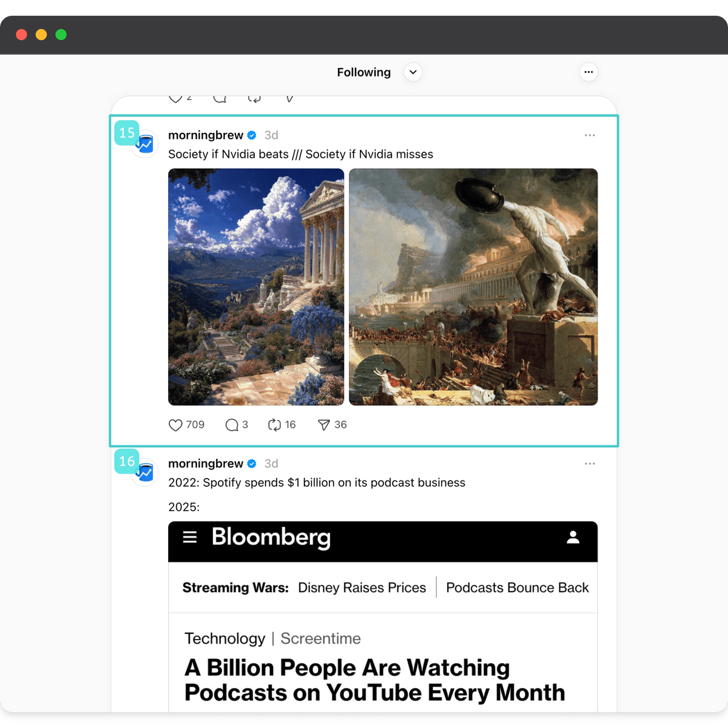This screenshot has height=728, width=728.
Task: Open replies on the Nvidia post
Action: point(232,425)
